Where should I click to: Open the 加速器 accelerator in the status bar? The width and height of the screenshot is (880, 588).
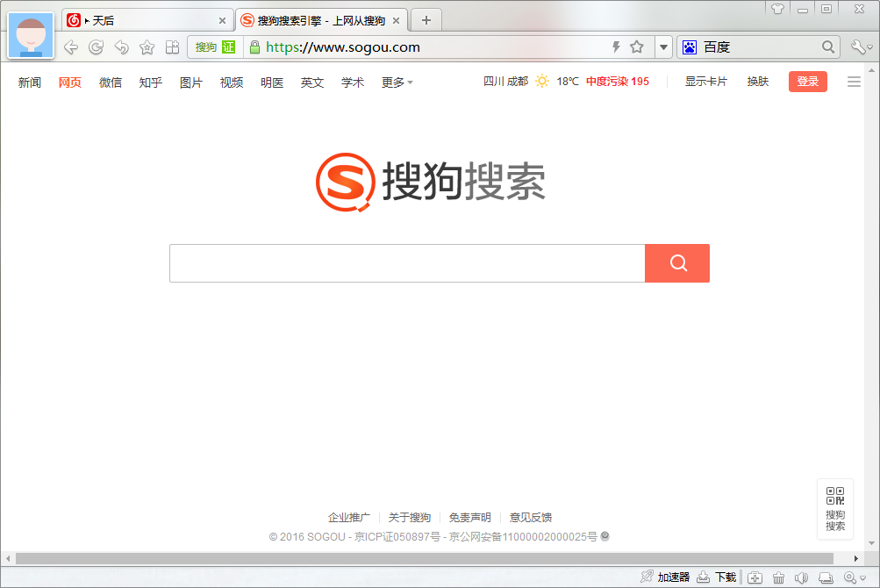(666, 577)
